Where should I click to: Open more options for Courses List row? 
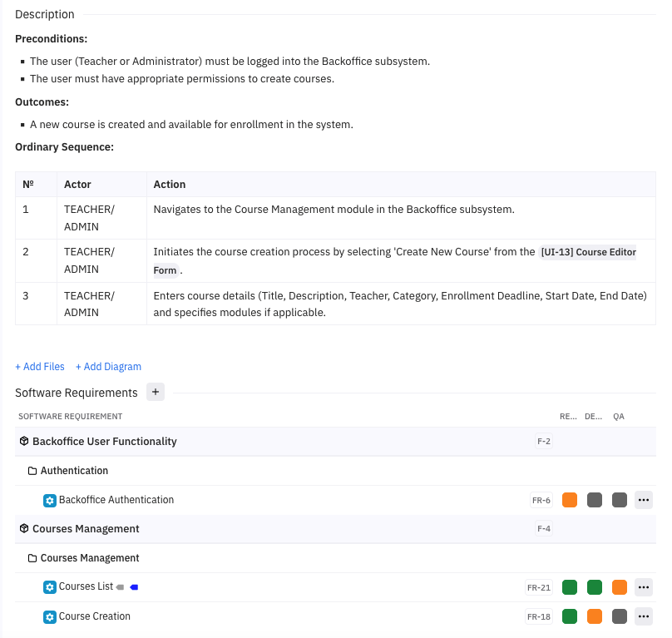[643, 587]
